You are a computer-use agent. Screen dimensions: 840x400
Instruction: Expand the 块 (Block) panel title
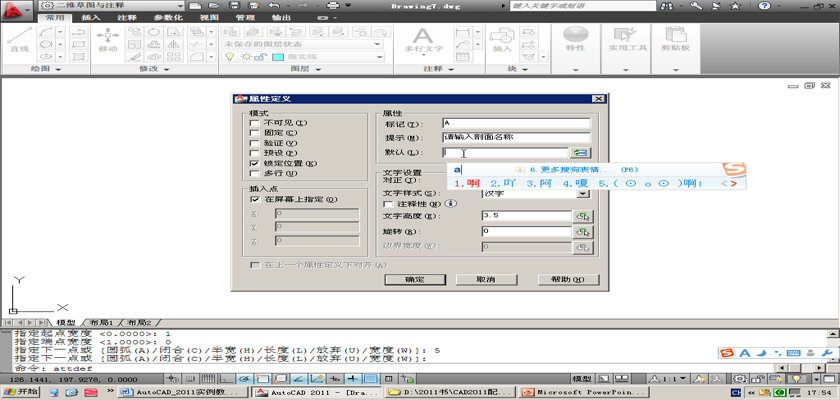pyautogui.click(x=518, y=69)
